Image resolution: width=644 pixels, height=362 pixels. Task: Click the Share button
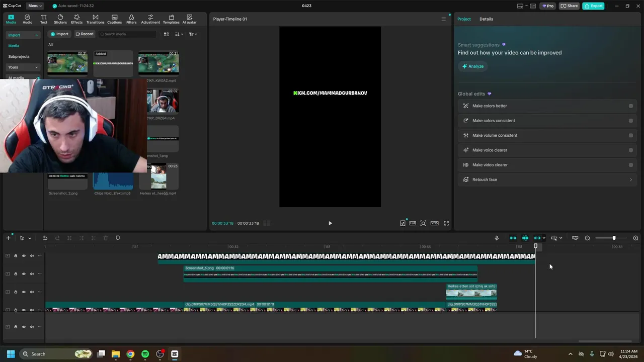point(570,6)
